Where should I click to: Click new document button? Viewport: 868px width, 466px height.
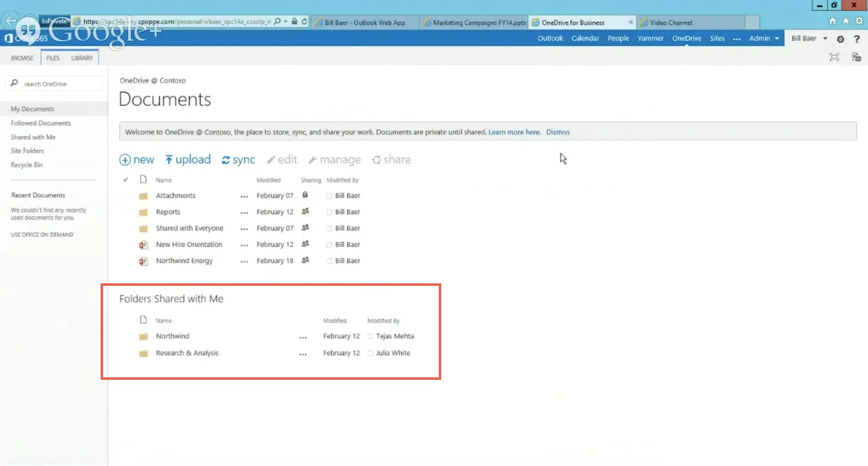point(137,160)
